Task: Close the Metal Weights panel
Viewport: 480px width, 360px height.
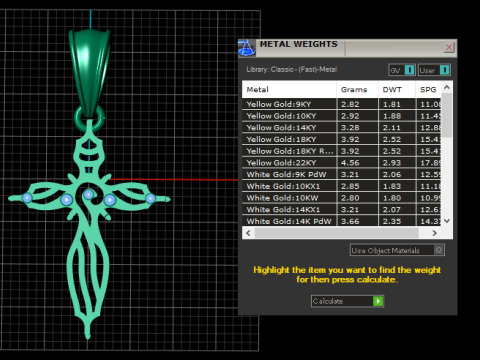Action: (449, 47)
